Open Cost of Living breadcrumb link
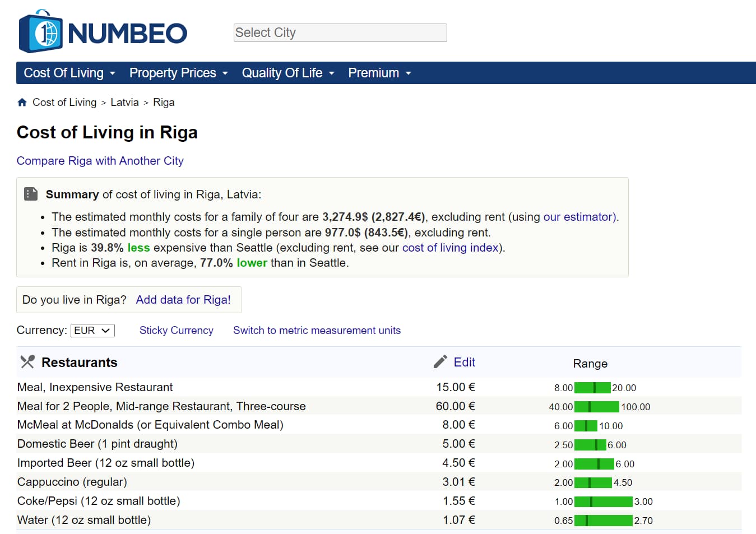Screen dimensions: 756x534 pos(64,102)
